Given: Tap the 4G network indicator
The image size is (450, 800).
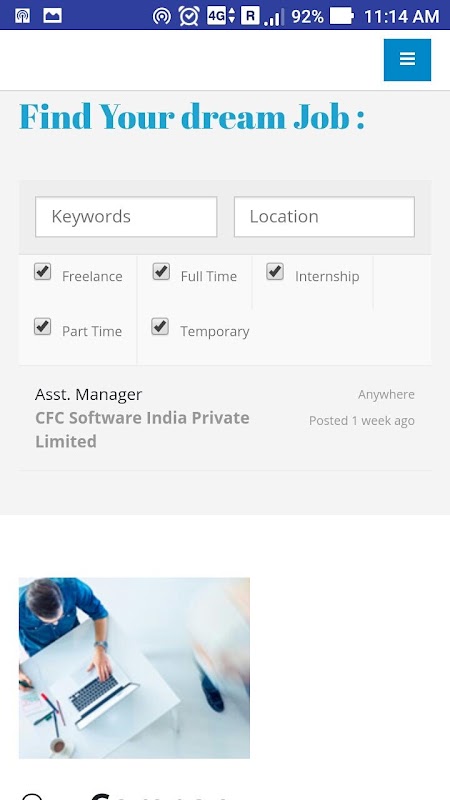Looking at the screenshot, I should [221, 16].
